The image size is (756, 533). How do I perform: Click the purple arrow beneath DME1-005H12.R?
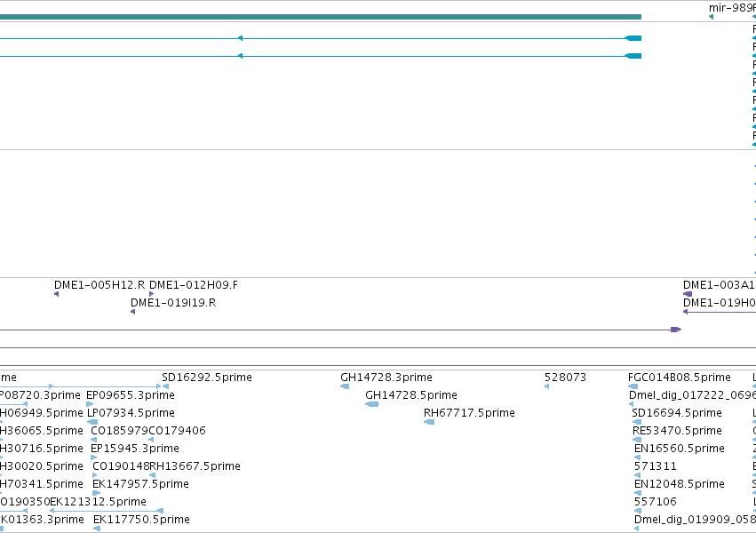click(56, 294)
